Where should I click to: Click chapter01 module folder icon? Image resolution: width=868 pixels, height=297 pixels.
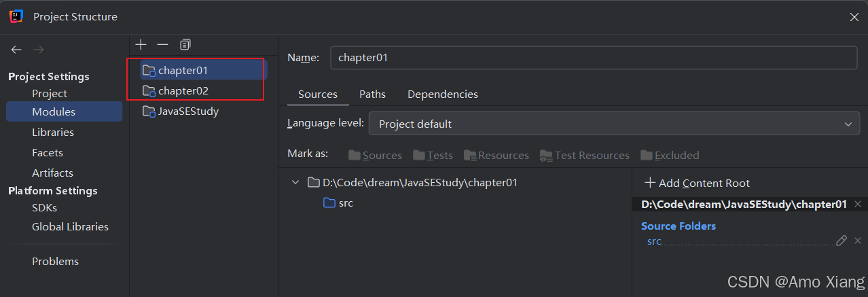[x=149, y=70]
